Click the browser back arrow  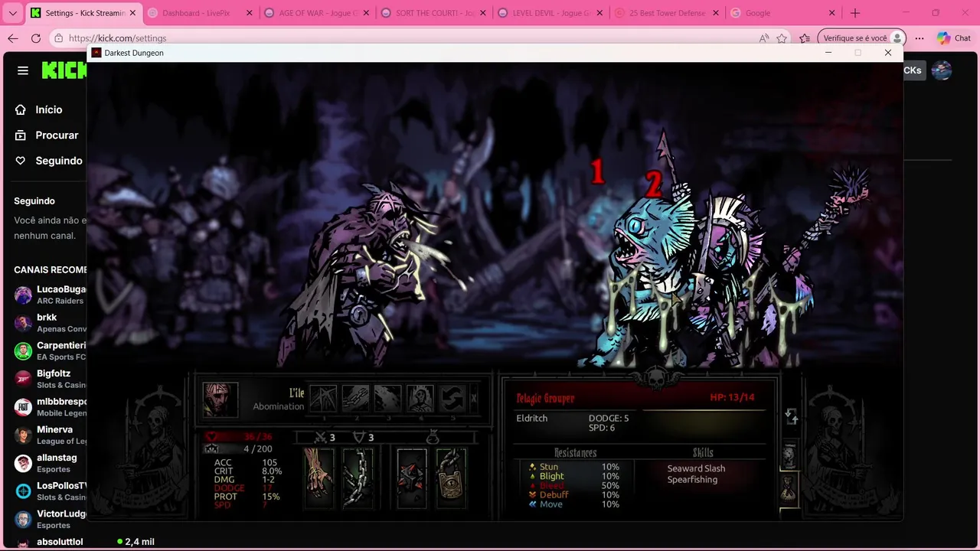[x=13, y=38]
